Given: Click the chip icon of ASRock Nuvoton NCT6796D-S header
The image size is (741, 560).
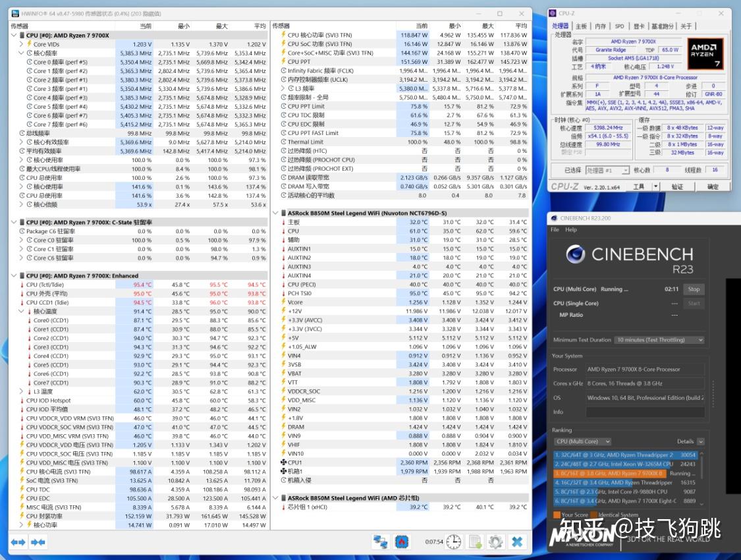Looking at the screenshot, I should pos(283,213).
